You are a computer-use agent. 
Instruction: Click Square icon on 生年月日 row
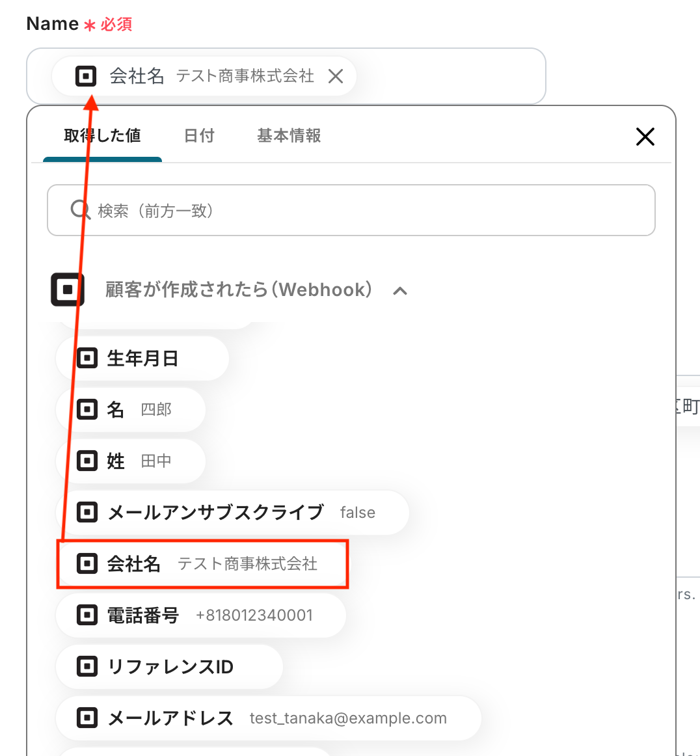(87, 358)
